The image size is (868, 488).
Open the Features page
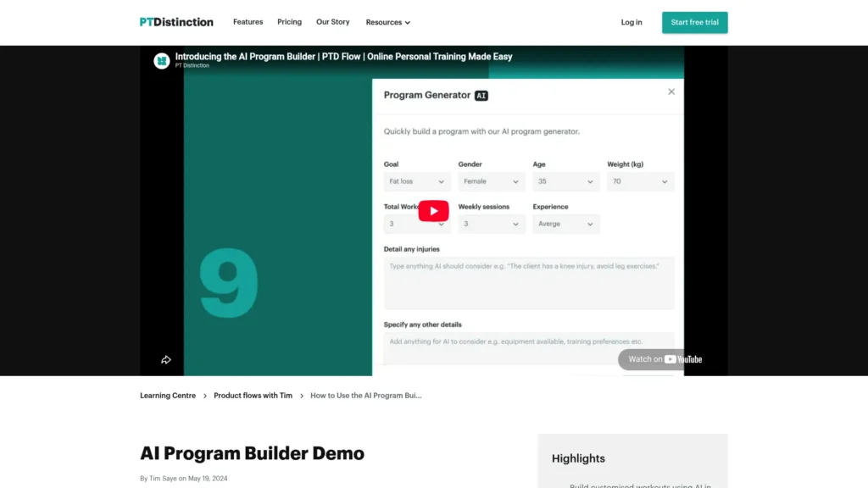tap(248, 22)
